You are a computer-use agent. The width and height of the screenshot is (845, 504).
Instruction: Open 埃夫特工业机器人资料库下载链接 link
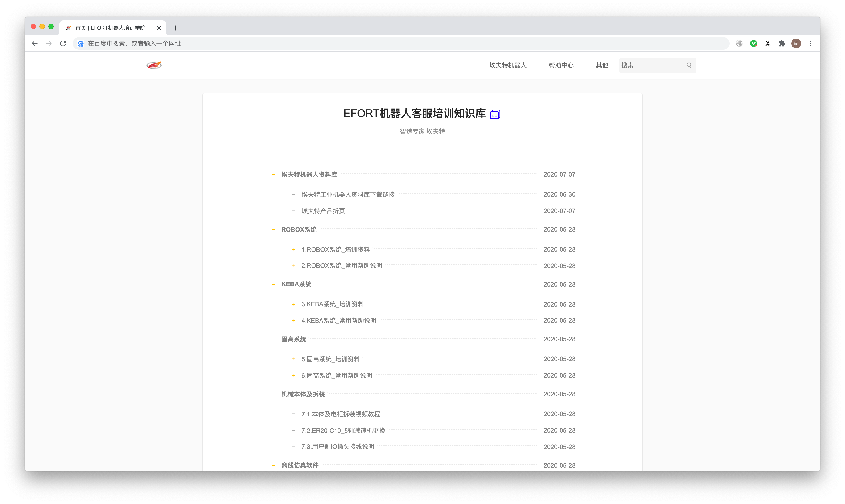click(x=348, y=195)
